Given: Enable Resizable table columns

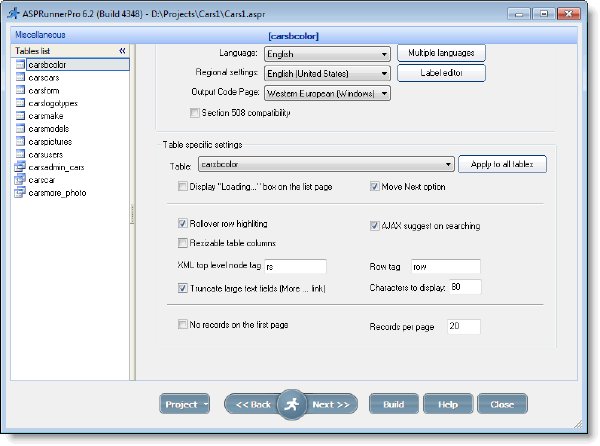Looking at the screenshot, I should (x=183, y=243).
